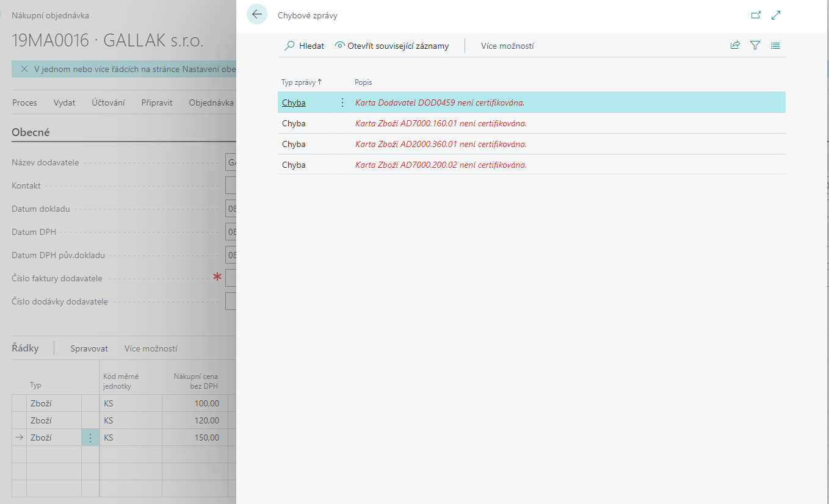Open the Účtování menu

coord(108,103)
